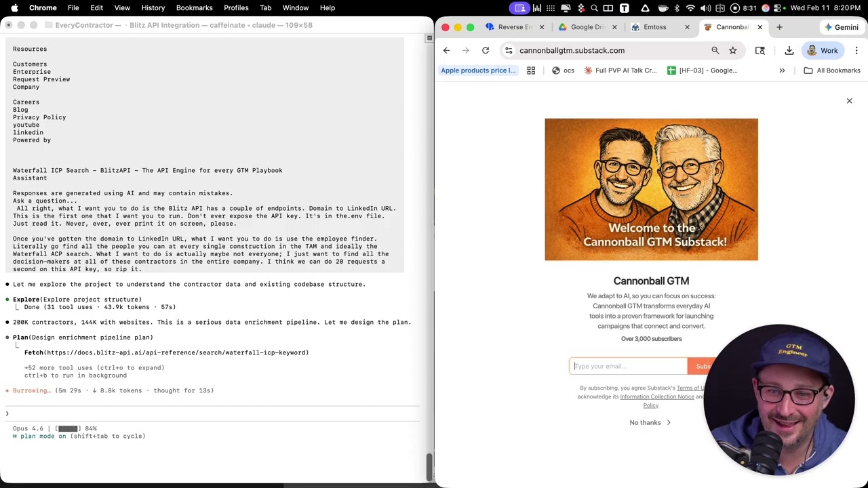The image size is (868, 488).
Task: Open the File menu
Action: 73,8
